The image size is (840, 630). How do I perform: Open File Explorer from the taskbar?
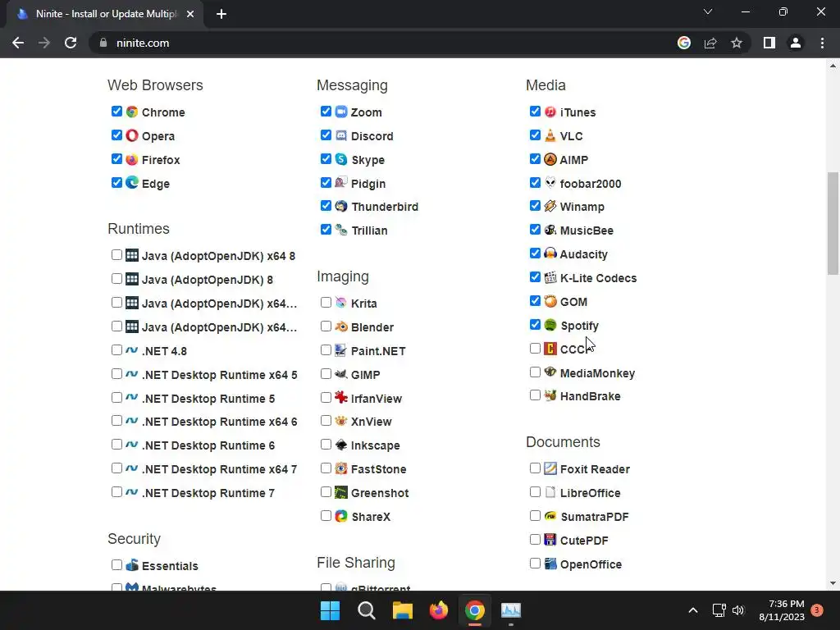click(x=402, y=610)
